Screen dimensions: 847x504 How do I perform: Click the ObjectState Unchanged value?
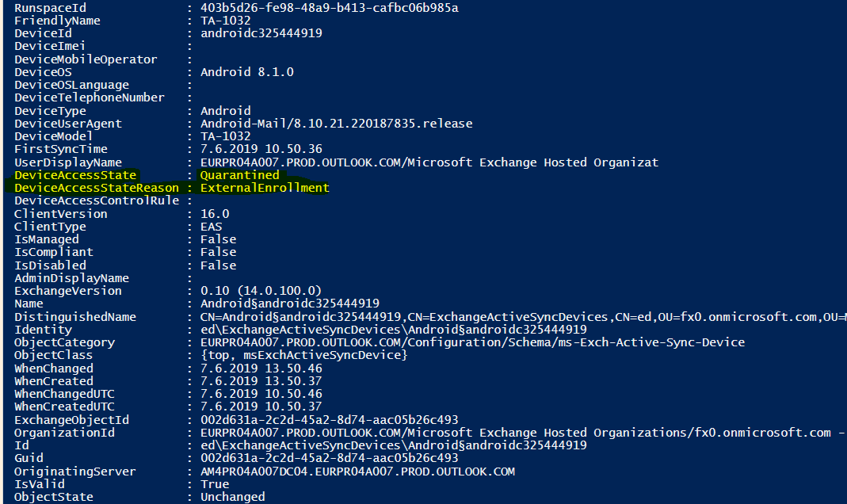tap(233, 497)
